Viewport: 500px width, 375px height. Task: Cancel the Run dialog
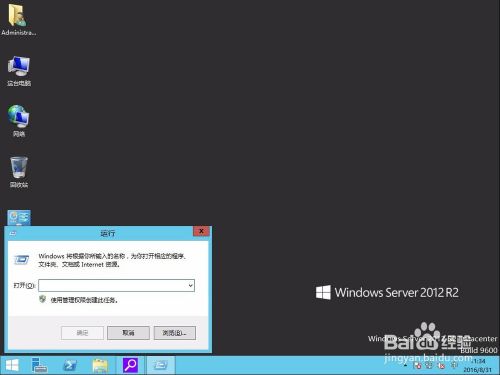128,333
